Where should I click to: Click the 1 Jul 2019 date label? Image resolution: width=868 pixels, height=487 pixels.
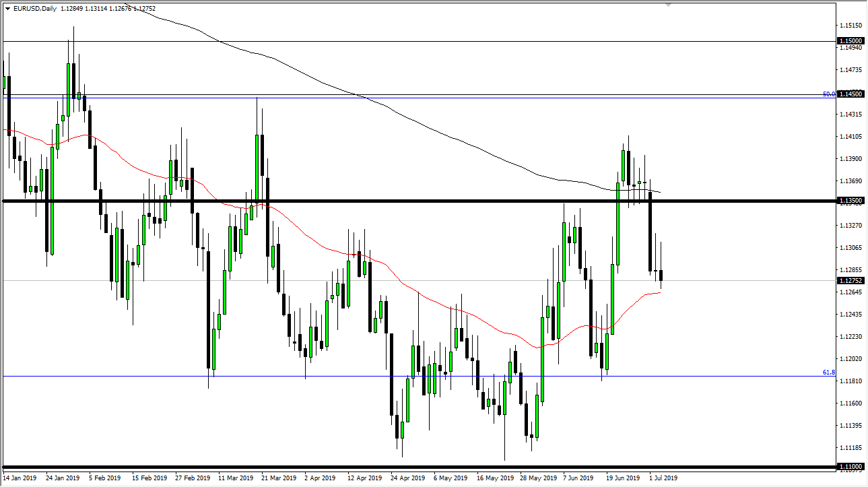(x=665, y=478)
